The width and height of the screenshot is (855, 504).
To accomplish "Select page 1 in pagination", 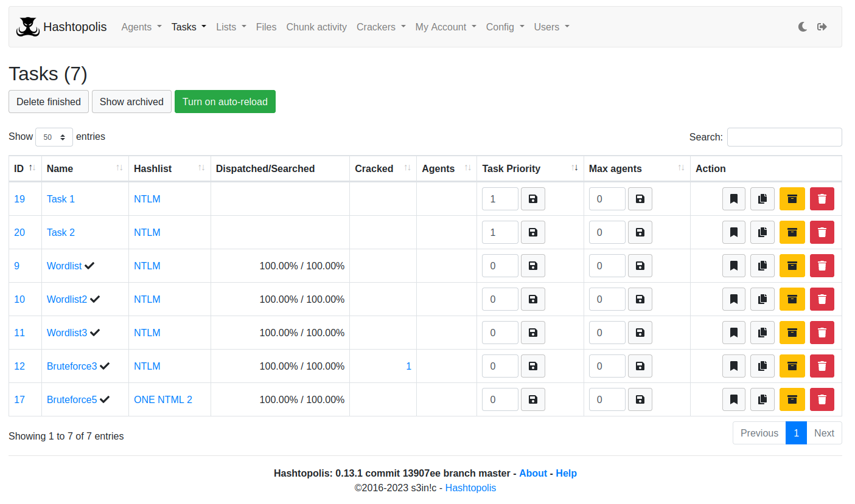I will click(x=796, y=433).
